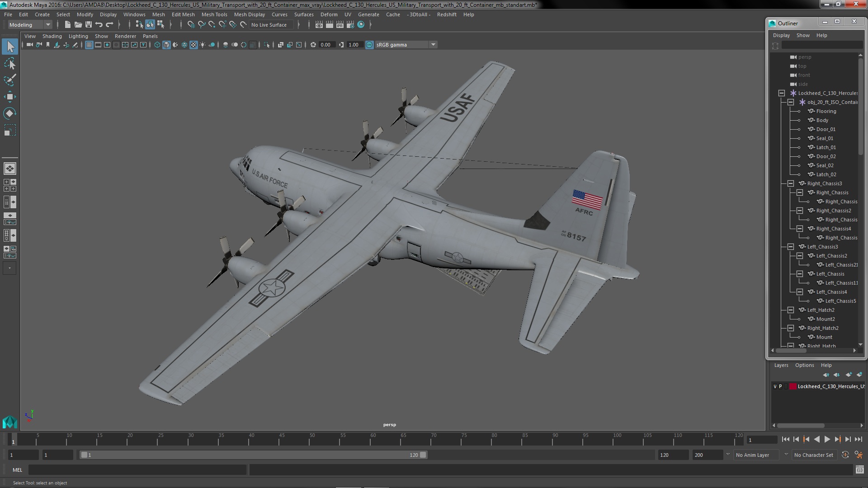Click the Save scene icon
This screenshot has width=868, height=488.
coord(89,25)
